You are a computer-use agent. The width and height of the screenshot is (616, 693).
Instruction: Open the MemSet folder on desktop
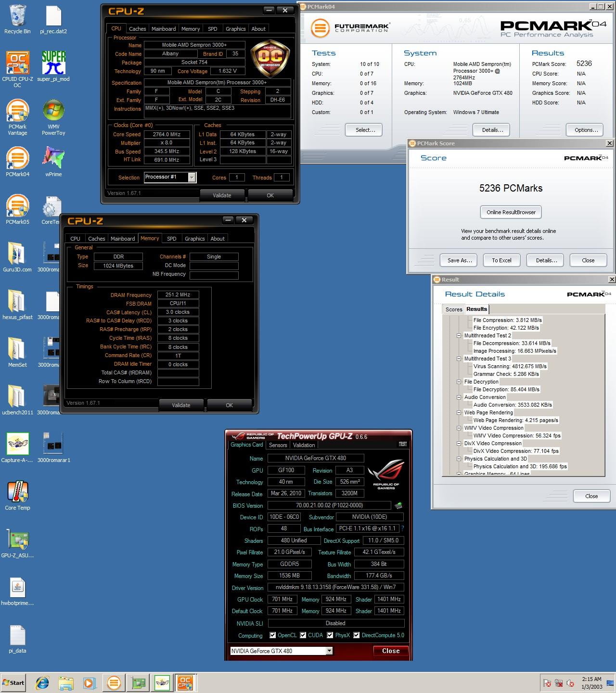coord(17,352)
